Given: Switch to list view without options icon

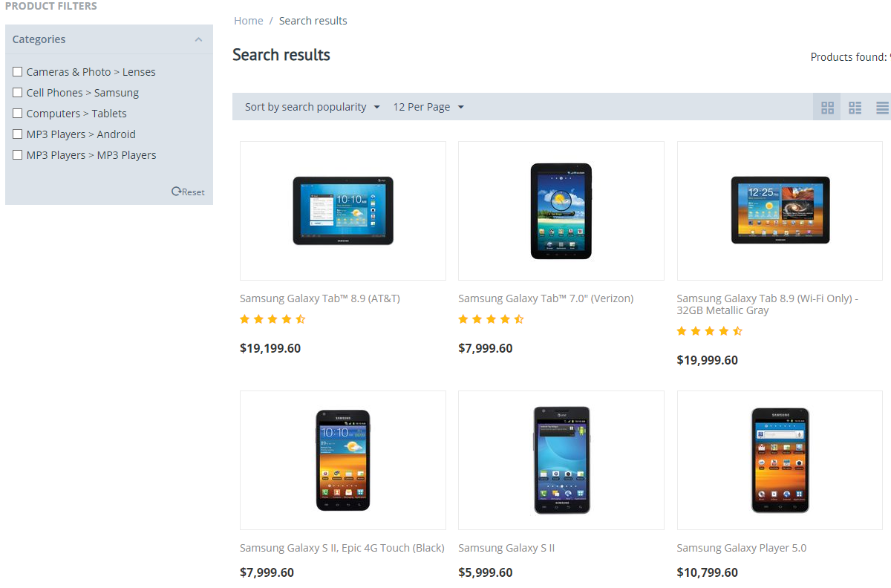Looking at the screenshot, I should [855, 108].
